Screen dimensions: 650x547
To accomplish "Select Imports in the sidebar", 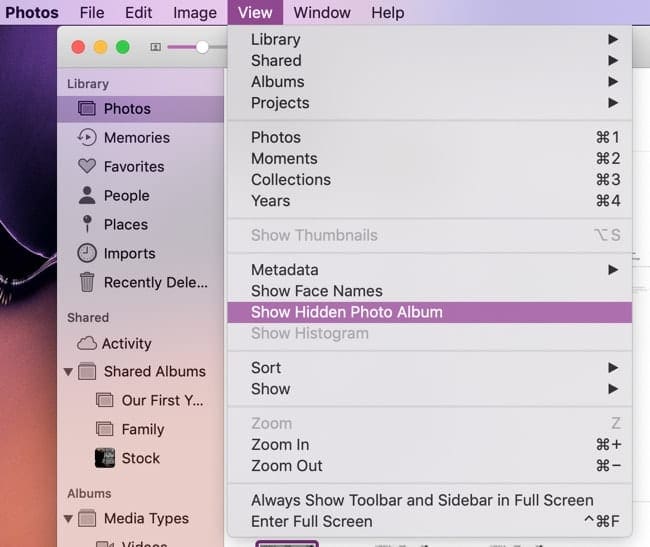I will coord(141,253).
